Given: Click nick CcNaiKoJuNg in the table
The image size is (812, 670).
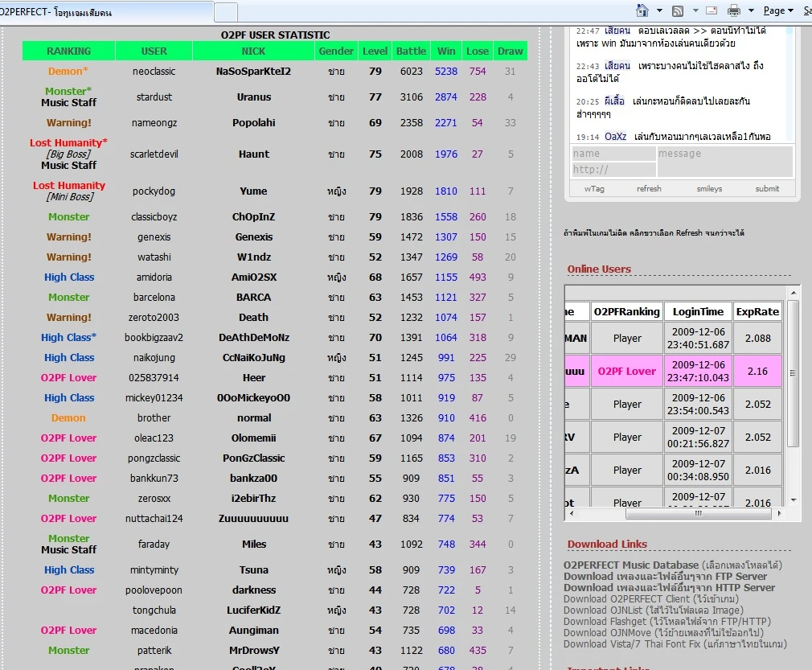Looking at the screenshot, I should (x=254, y=358).
